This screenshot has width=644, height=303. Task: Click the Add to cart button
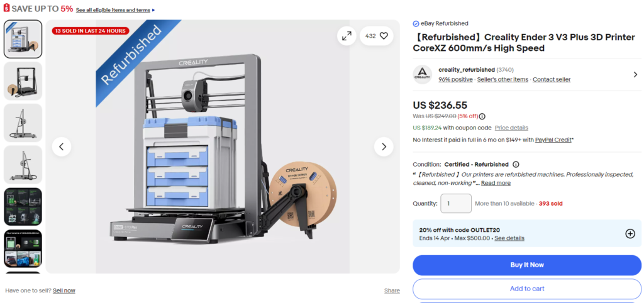point(527,289)
